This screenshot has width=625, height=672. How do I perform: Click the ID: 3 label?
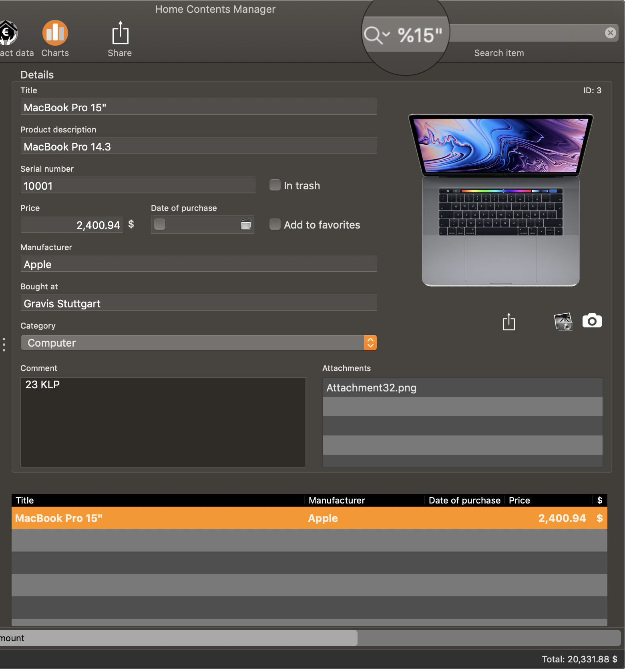pyautogui.click(x=592, y=90)
